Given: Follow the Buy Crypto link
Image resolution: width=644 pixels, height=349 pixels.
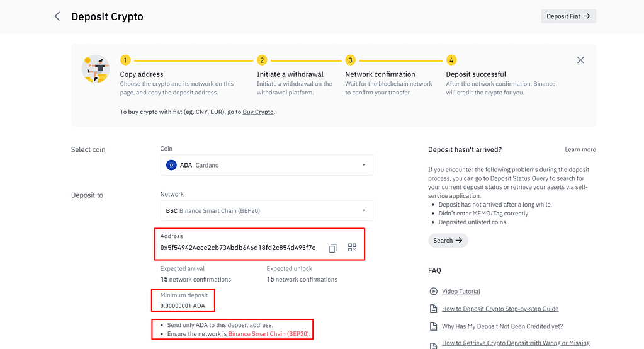Looking at the screenshot, I should (x=258, y=112).
